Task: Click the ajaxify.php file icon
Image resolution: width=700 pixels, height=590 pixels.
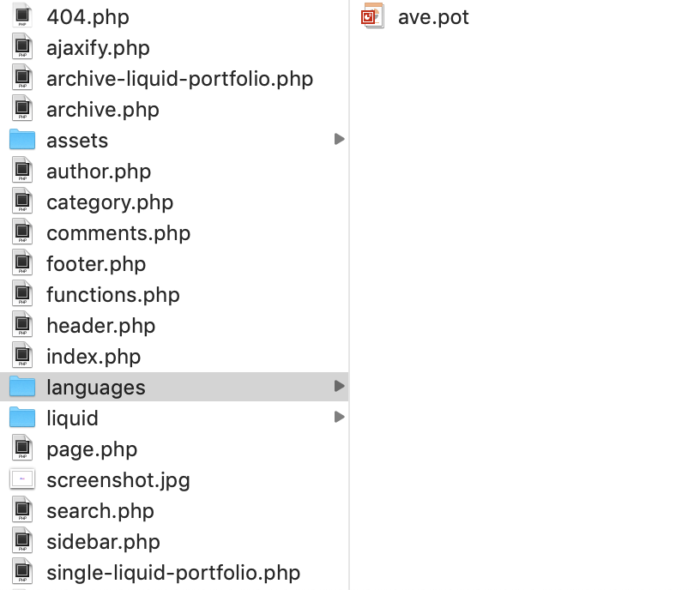Action: (22, 47)
